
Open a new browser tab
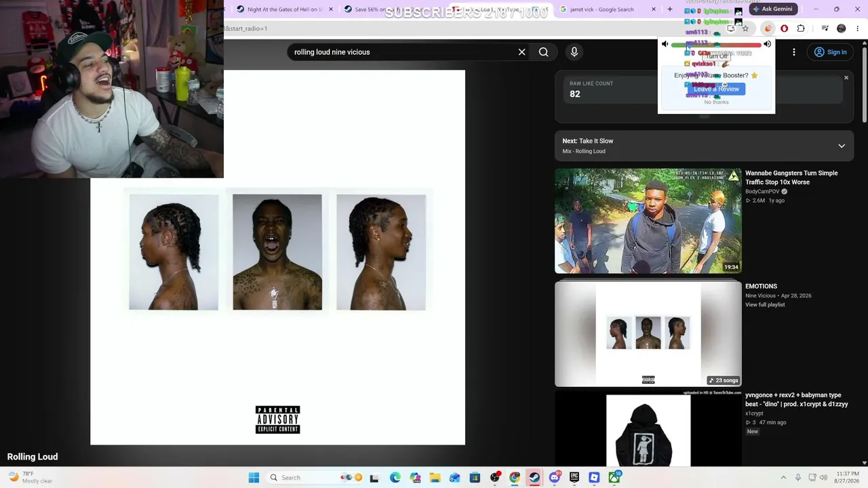(670, 9)
